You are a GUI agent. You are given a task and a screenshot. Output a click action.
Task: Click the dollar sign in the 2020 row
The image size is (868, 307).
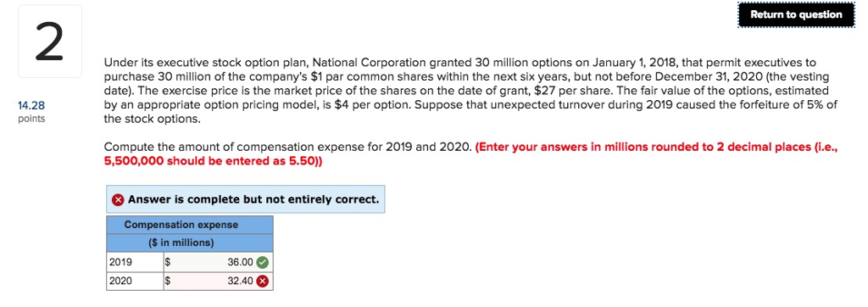(169, 282)
